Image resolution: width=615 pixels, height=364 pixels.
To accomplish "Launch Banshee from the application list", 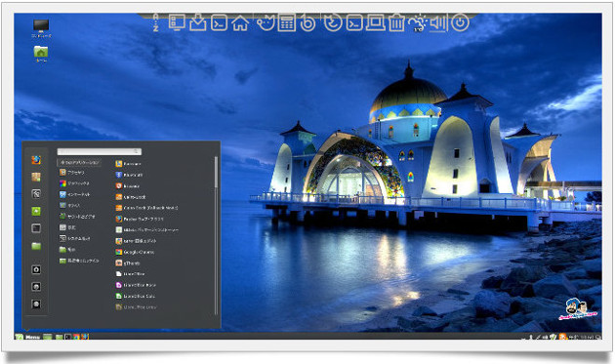I will 128,164.
